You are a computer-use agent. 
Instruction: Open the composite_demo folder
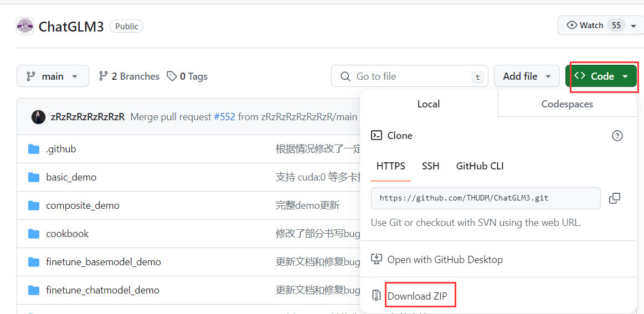(x=83, y=205)
